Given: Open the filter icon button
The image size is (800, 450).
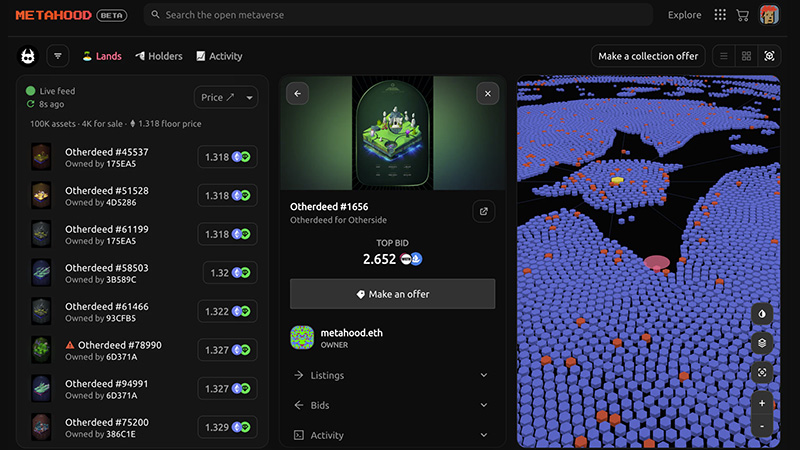Looking at the screenshot, I should 58,56.
